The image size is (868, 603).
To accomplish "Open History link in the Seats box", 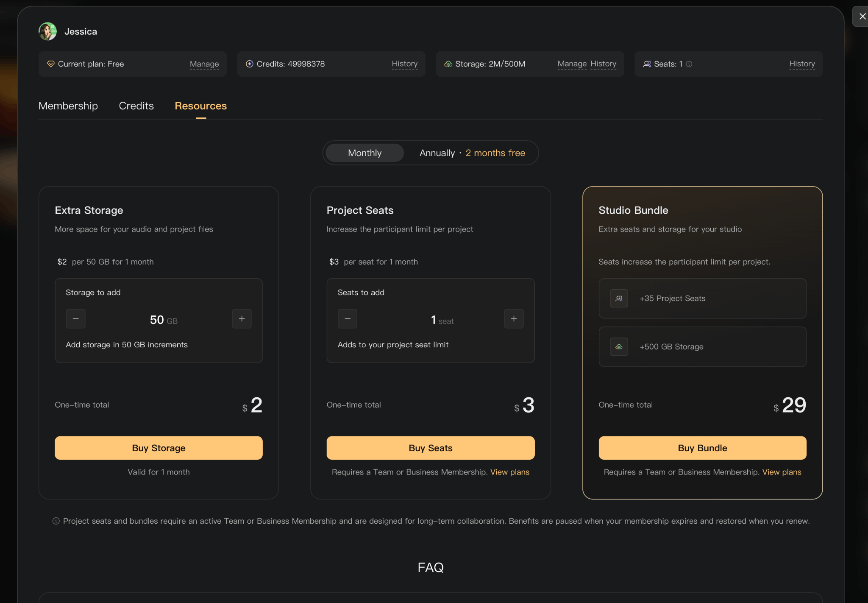I will (802, 64).
